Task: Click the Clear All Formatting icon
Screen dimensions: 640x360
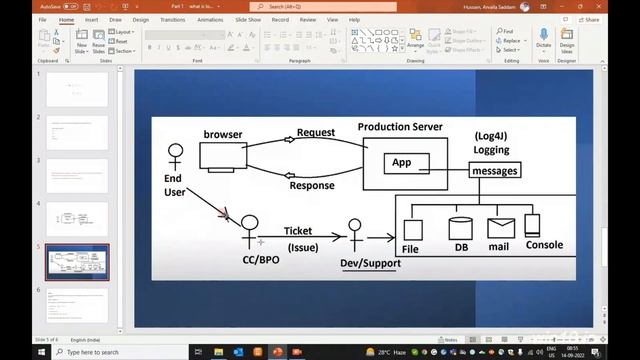Action: pos(252,35)
